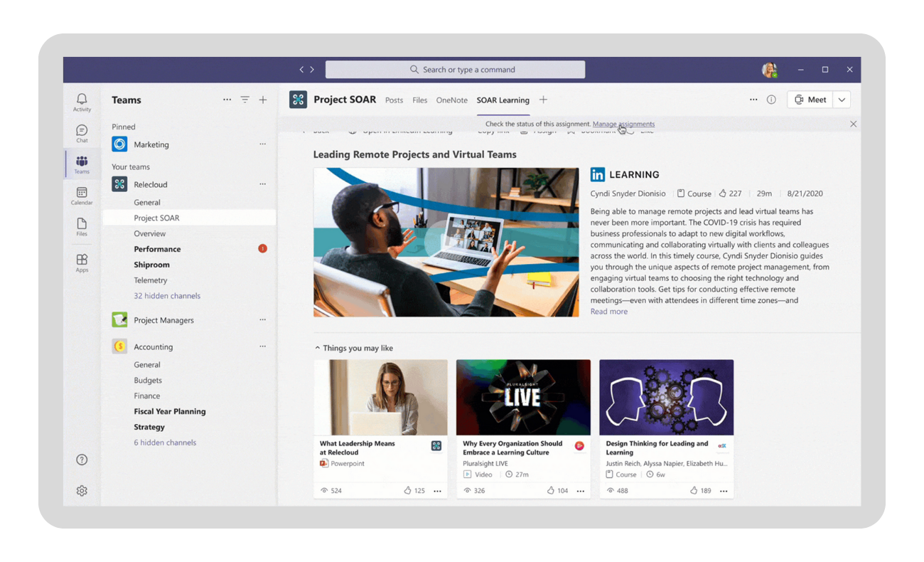Play the Leading Remote Projects course video
Screen dimensions: 924x562
pos(446,242)
